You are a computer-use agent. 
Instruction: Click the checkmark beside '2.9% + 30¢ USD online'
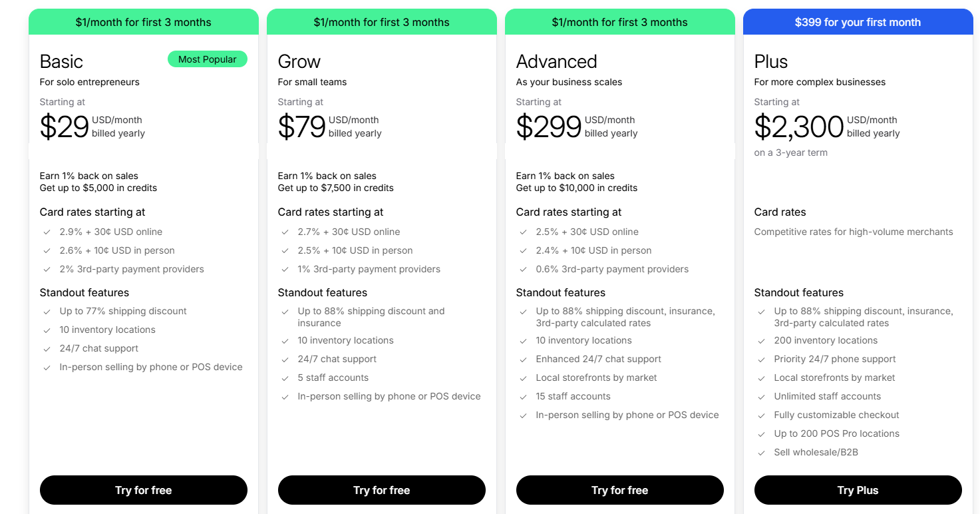(x=47, y=232)
